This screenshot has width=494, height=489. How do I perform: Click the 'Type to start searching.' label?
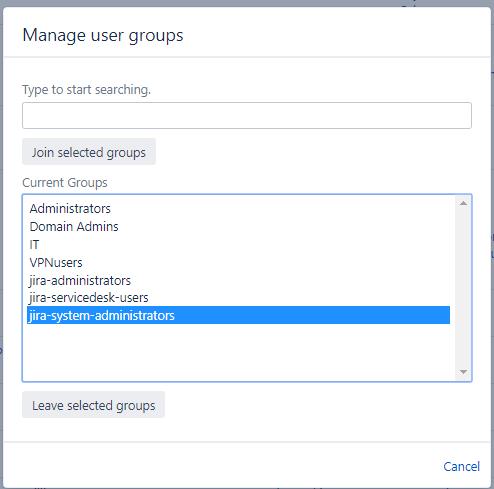coord(86,90)
